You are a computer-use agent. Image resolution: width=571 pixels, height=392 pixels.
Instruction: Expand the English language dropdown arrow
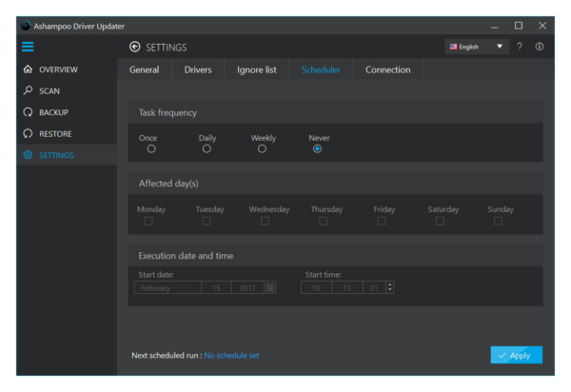coord(500,47)
